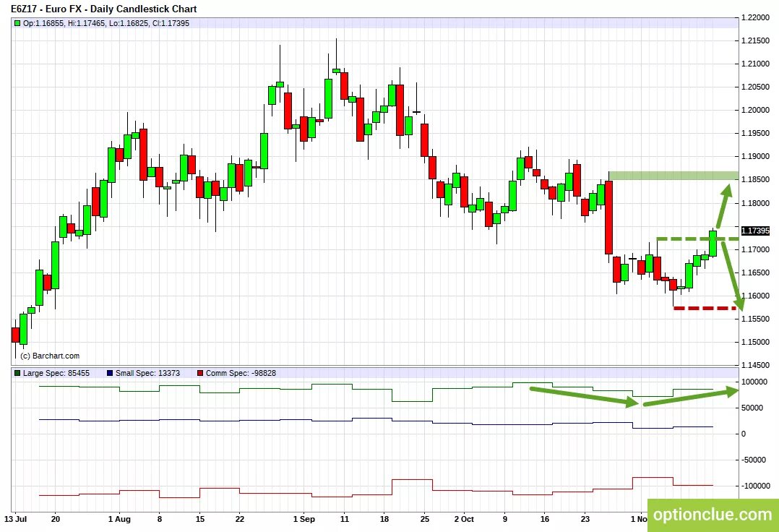Click the 1.14500 price axis label
The height and width of the screenshot is (532, 779).
coord(755,365)
